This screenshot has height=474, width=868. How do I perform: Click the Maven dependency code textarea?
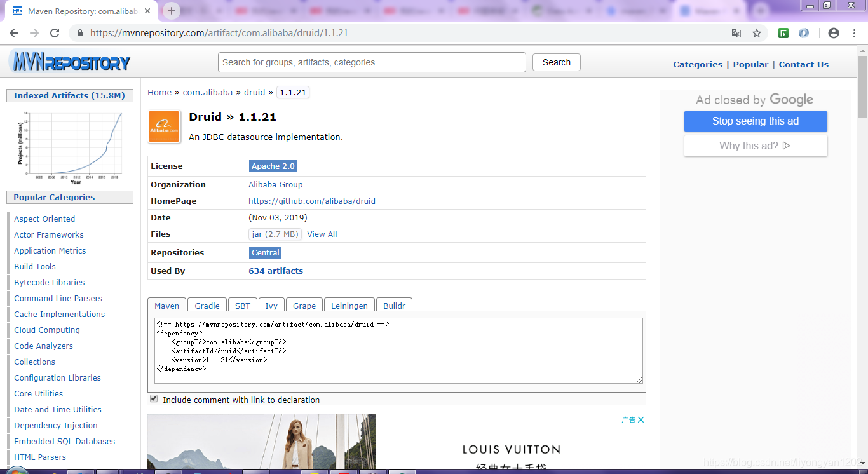(x=399, y=351)
